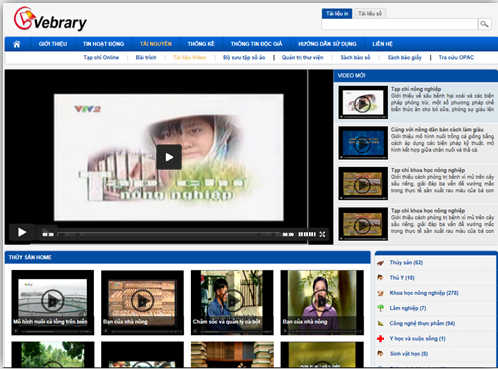Open the Thủy sản (62) category
Image resolution: width=498 pixels, height=369 pixels.
406,263
